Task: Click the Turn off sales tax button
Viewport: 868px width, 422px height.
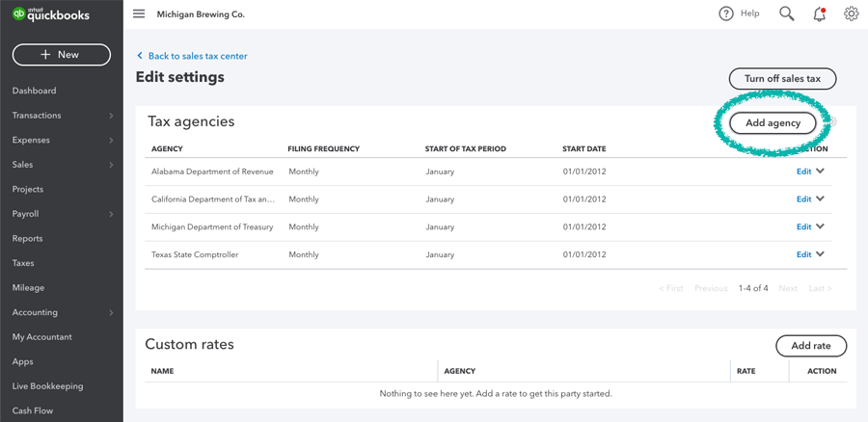Action: coord(782,79)
